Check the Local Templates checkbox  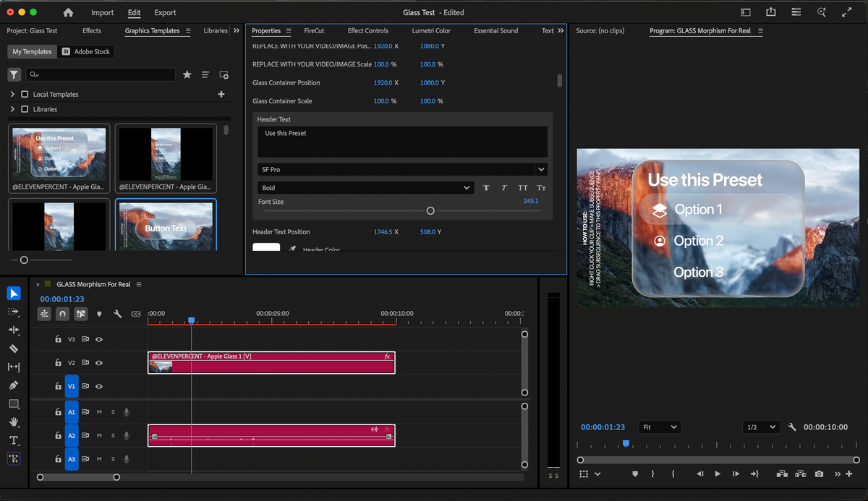pos(25,95)
